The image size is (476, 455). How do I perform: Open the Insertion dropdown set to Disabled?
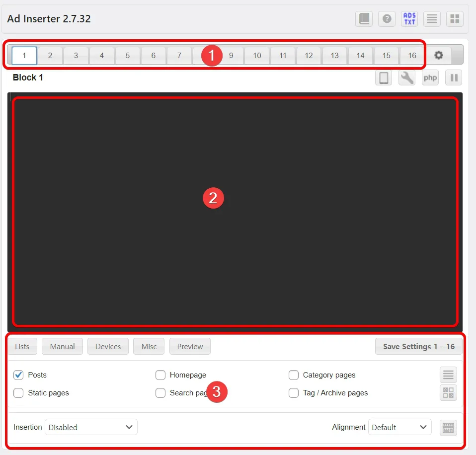pyautogui.click(x=91, y=427)
